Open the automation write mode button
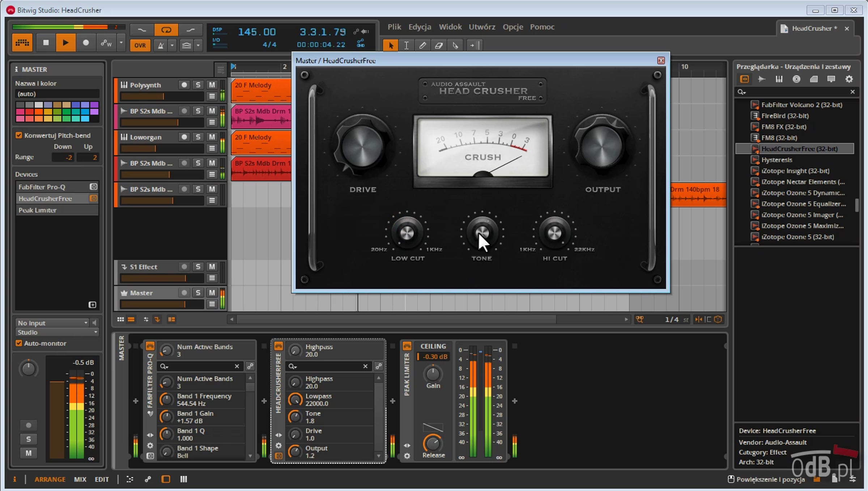The width and height of the screenshot is (868, 491). click(x=106, y=43)
